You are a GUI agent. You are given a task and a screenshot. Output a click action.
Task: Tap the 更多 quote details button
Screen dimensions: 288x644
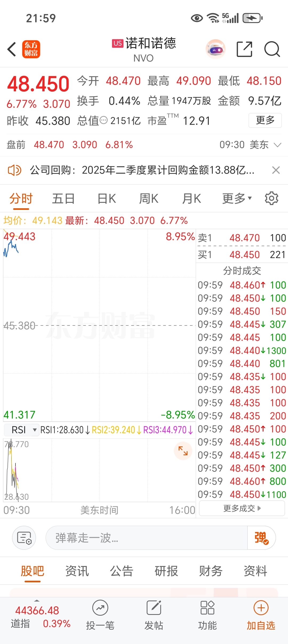click(265, 120)
